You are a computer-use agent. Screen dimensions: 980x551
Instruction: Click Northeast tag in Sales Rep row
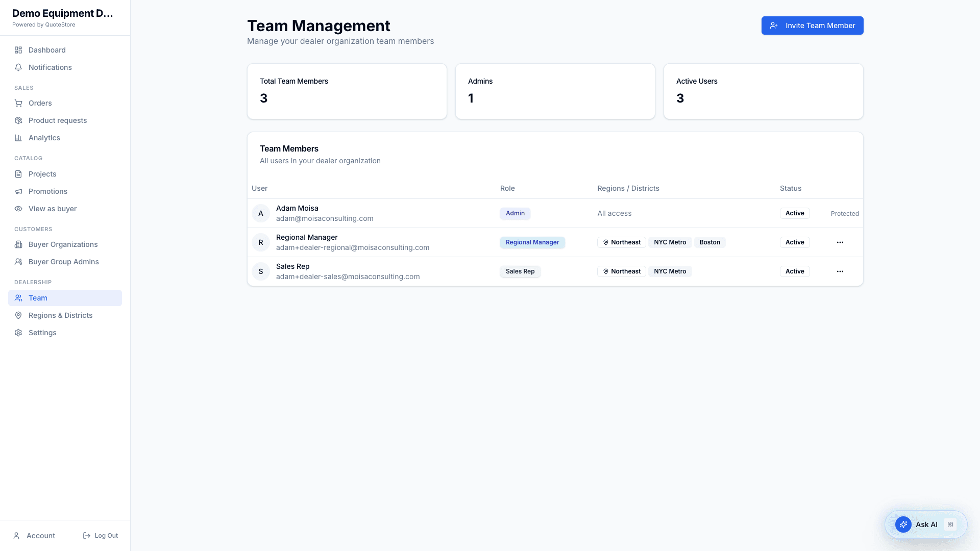(x=622, y=271)
